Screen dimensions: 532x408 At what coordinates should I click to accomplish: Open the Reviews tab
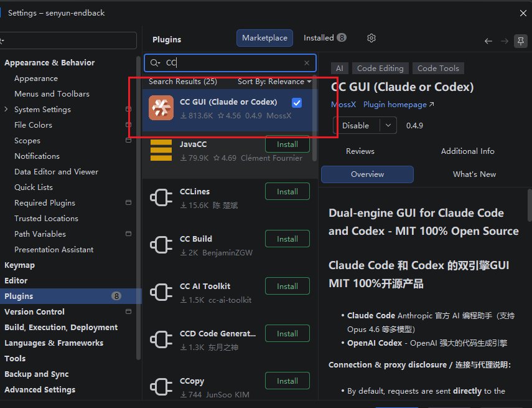[x=360, y=151]
